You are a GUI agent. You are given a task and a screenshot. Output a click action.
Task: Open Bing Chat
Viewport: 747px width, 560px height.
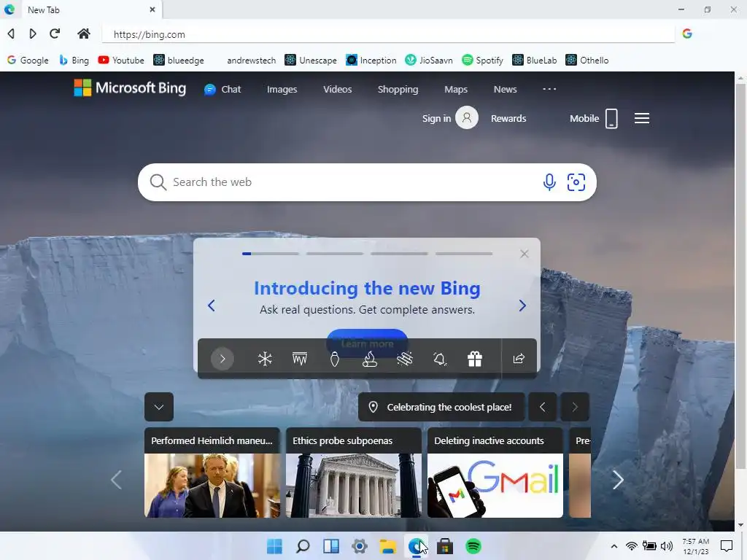coord(222,90)
